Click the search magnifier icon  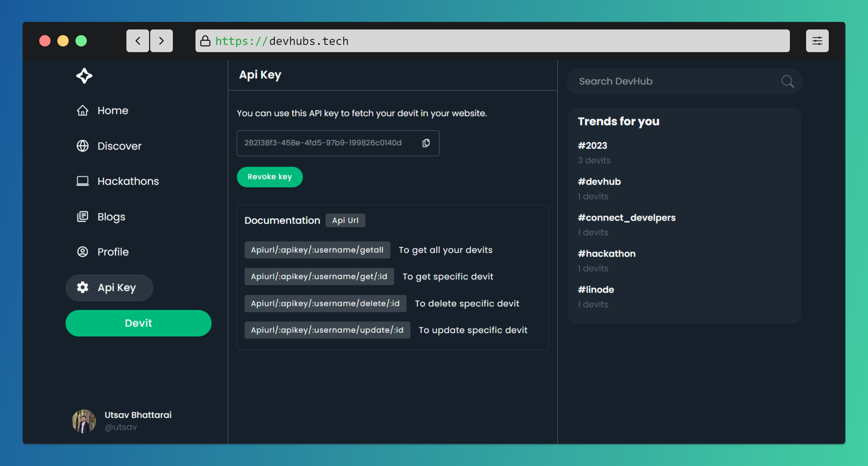pos(787,82)
